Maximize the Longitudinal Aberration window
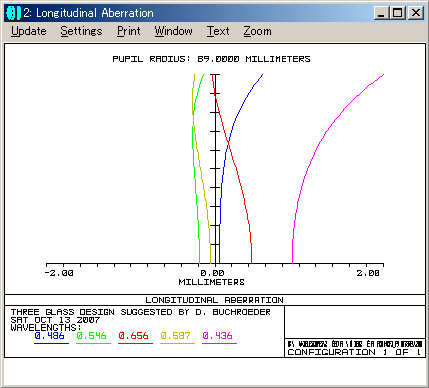Viewport: 429px width, 388px height. (398, 13)
